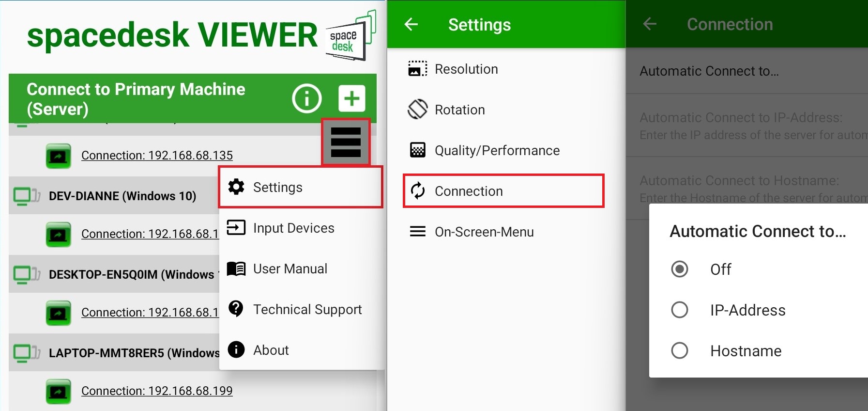Screen dimensions: 868x411
Task: Open the hamburger menu in viewer
Action: point(346,142)
